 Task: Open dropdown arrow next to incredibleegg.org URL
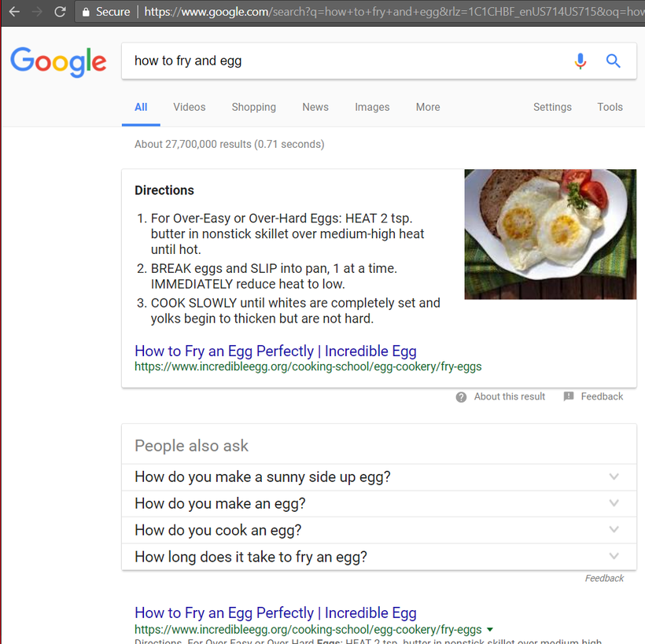[490, 630]
